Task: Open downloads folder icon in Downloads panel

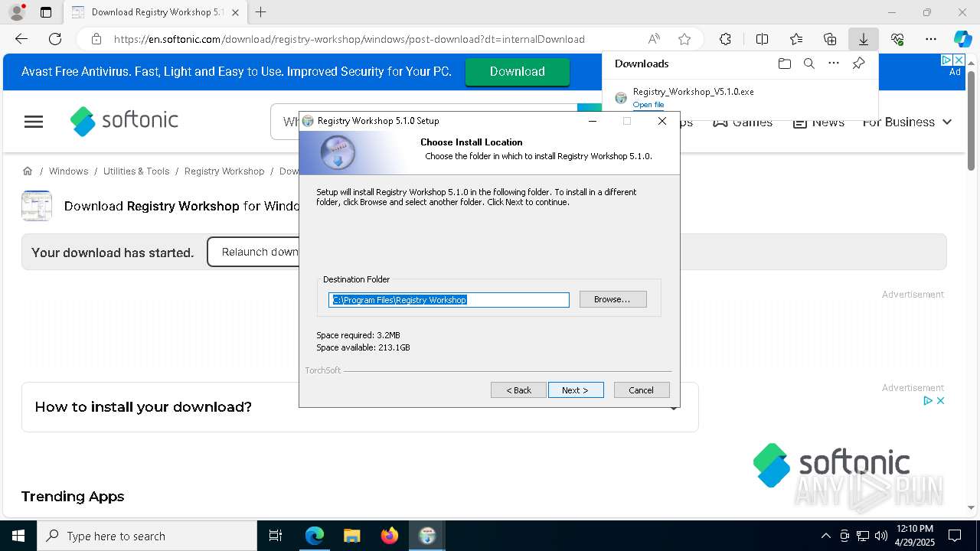Action: (784, 64)
